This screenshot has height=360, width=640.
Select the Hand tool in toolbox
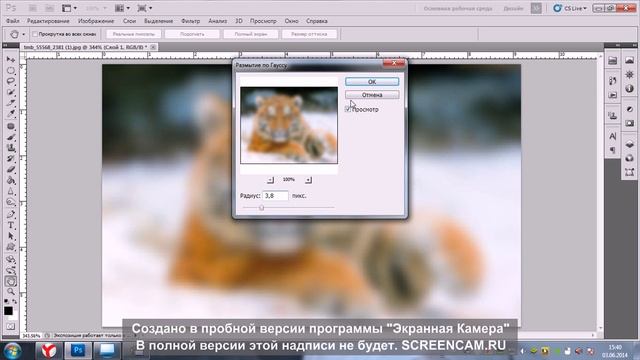pos(11,281)
